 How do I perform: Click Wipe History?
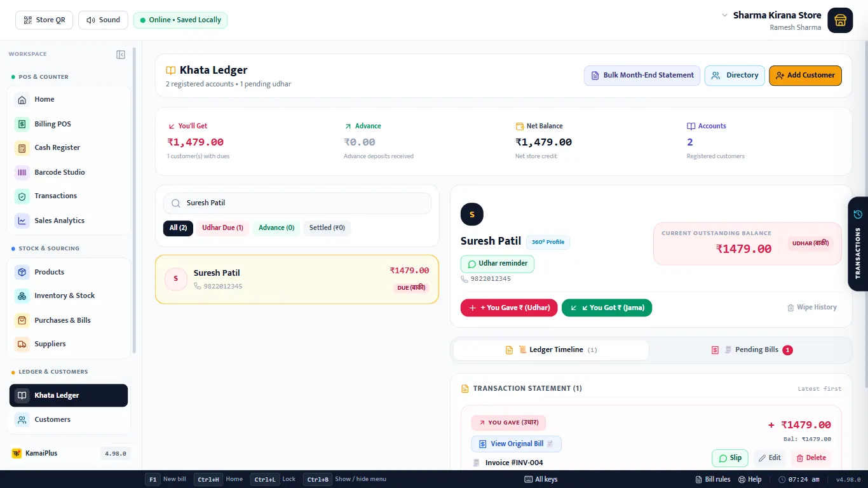coord(812,308)
